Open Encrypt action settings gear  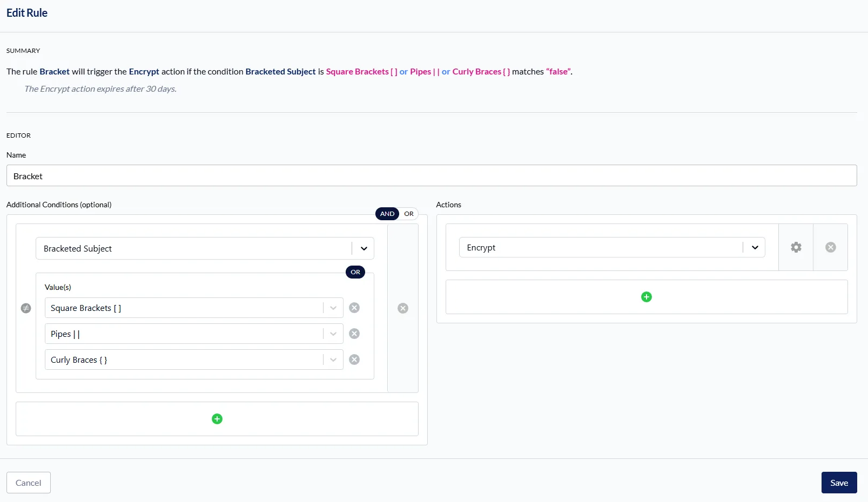coord(796,247)
